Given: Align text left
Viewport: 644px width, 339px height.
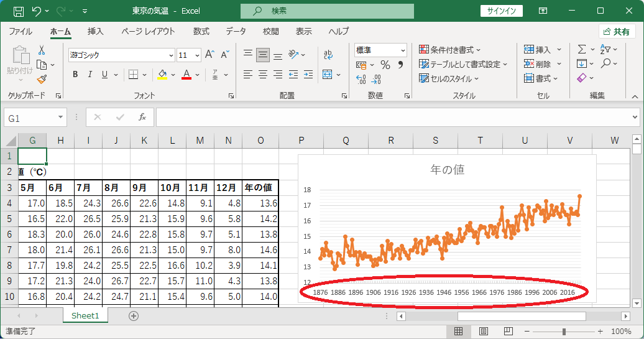Looking at the screenshot, I should tap(247, 75).
